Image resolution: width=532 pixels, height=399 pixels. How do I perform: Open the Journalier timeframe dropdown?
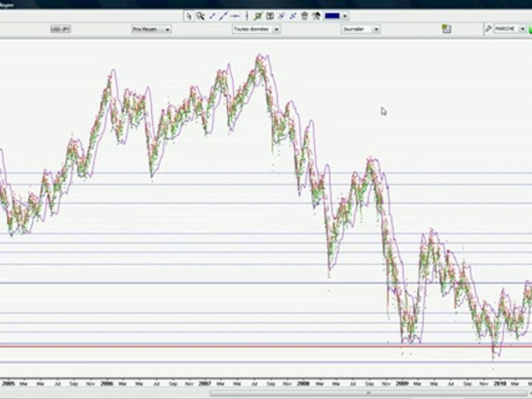361,29
